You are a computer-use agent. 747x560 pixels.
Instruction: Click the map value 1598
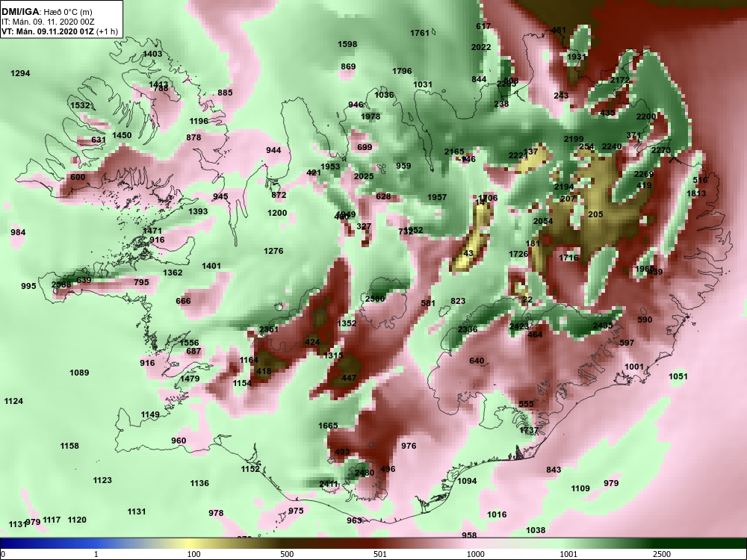click(347, 44)
